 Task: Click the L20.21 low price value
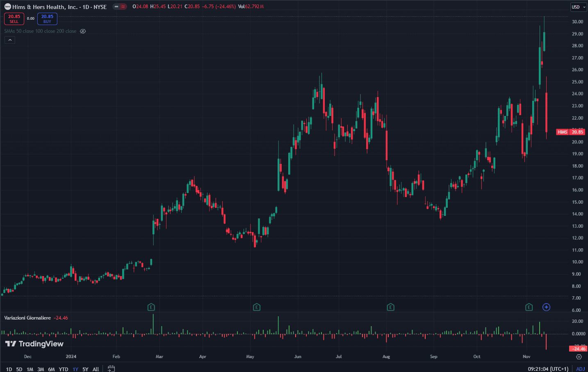(x=175, y=7)
